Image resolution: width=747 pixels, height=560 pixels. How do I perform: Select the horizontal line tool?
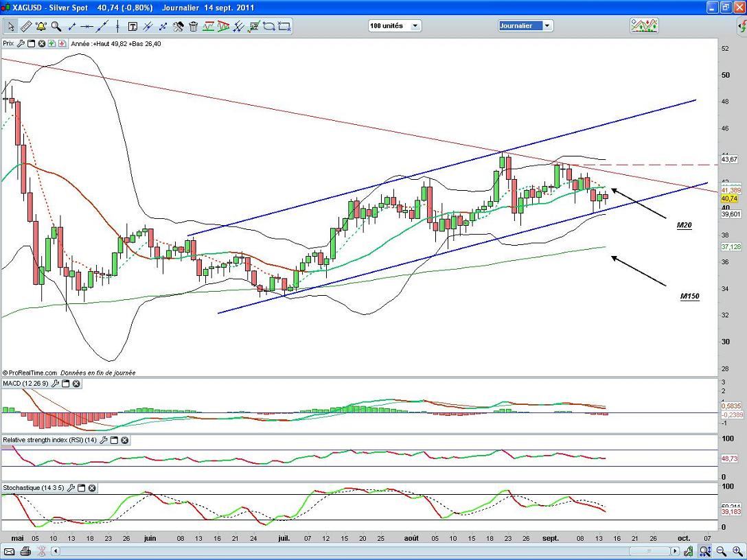87,26
